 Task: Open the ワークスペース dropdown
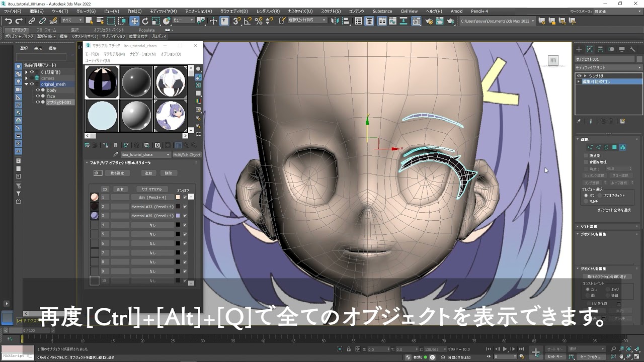tap(617, 11)
